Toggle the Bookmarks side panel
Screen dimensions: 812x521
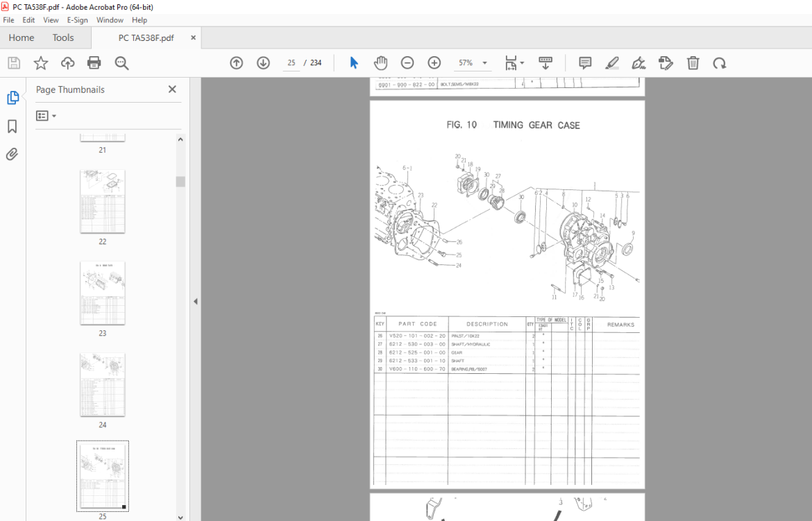point(12,126)
